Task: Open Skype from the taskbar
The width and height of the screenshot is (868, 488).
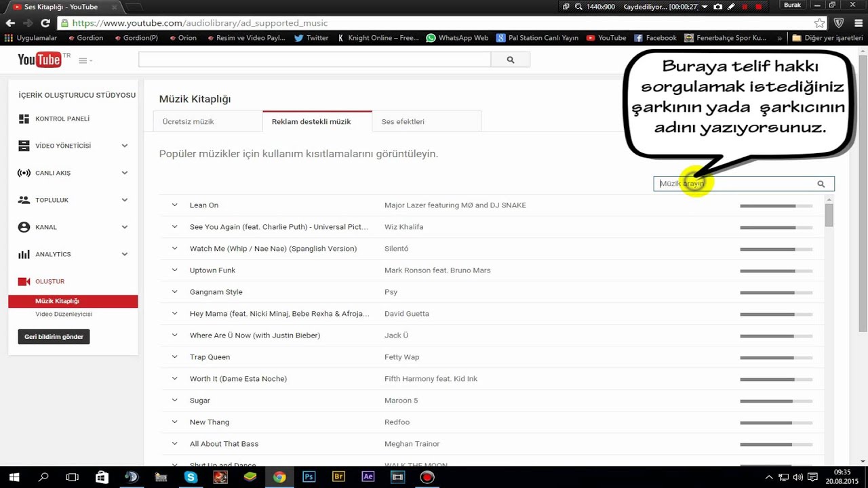Action: point(191,477)
